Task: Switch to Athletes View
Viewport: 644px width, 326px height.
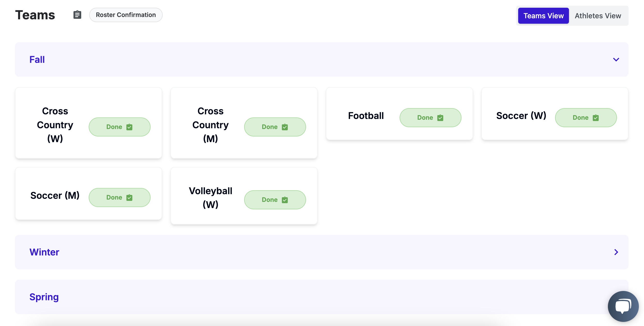Action: click(598, 16)
